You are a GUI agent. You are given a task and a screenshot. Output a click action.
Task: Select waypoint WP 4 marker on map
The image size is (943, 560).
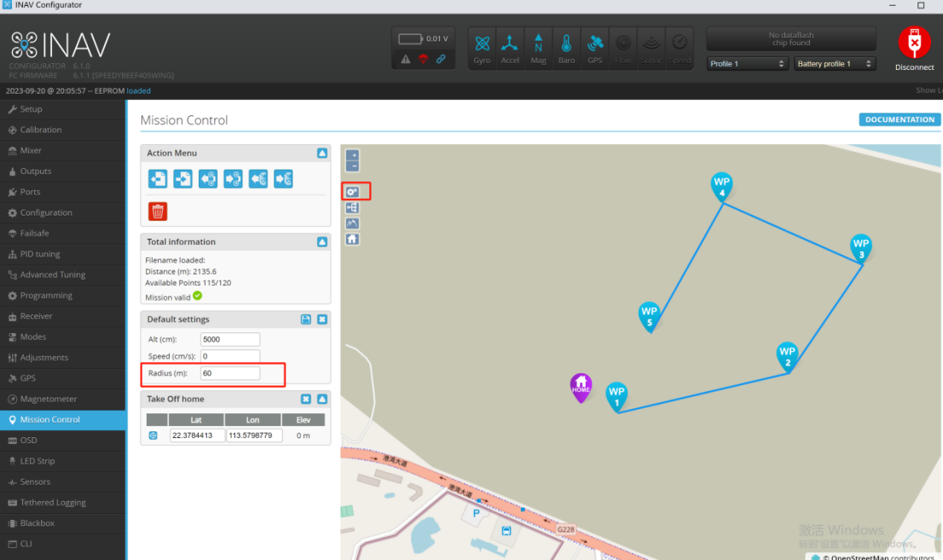coord(721,187)
